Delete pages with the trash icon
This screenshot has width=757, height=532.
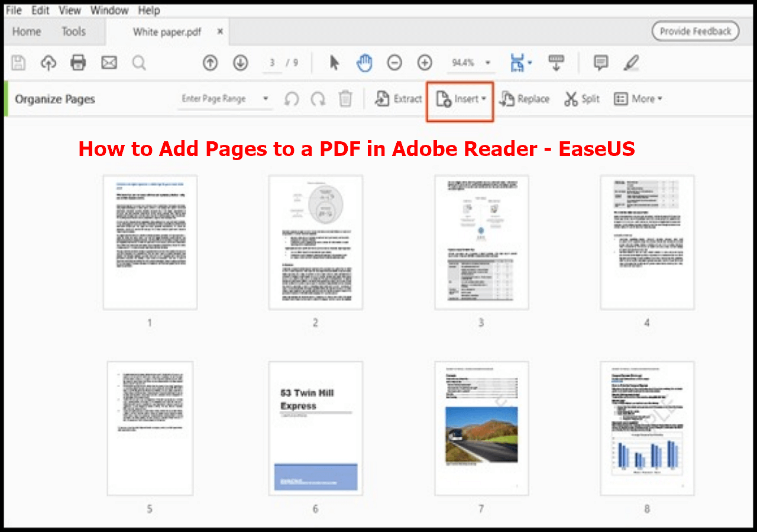[x=345, y=99]
